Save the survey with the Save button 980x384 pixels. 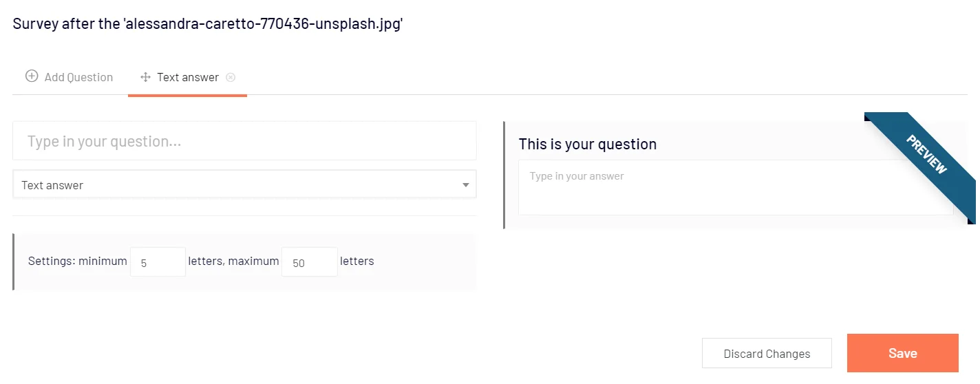(x=902, y=353)
